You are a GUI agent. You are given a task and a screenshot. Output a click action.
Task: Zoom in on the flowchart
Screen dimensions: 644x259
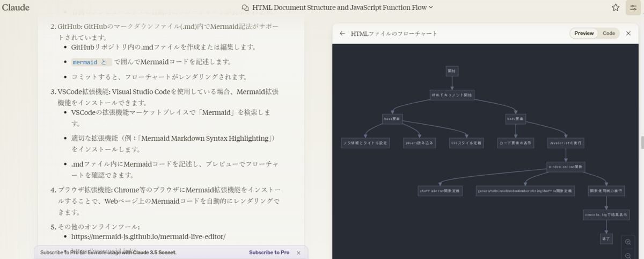click(x=628, y=242)
